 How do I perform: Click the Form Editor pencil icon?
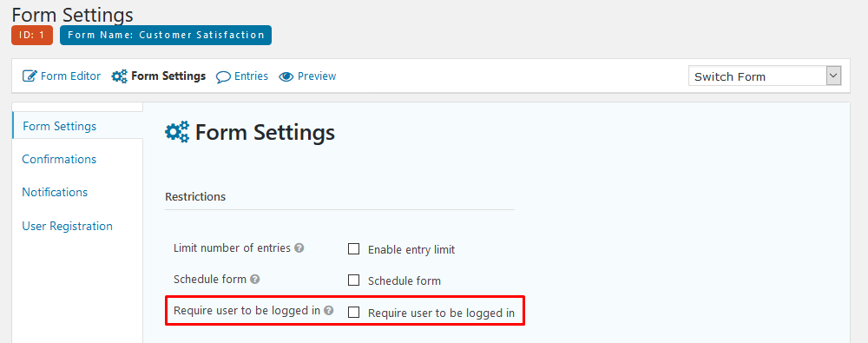(30, 76)
